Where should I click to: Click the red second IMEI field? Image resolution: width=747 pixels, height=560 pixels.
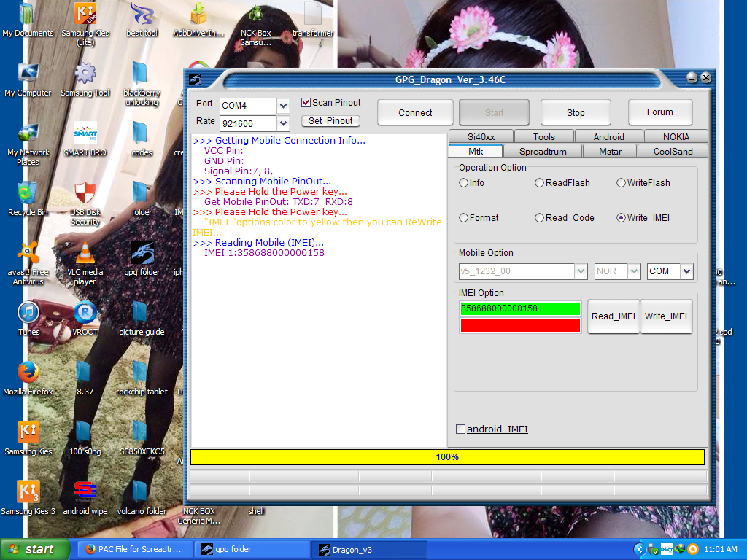(x=520, y=325)
